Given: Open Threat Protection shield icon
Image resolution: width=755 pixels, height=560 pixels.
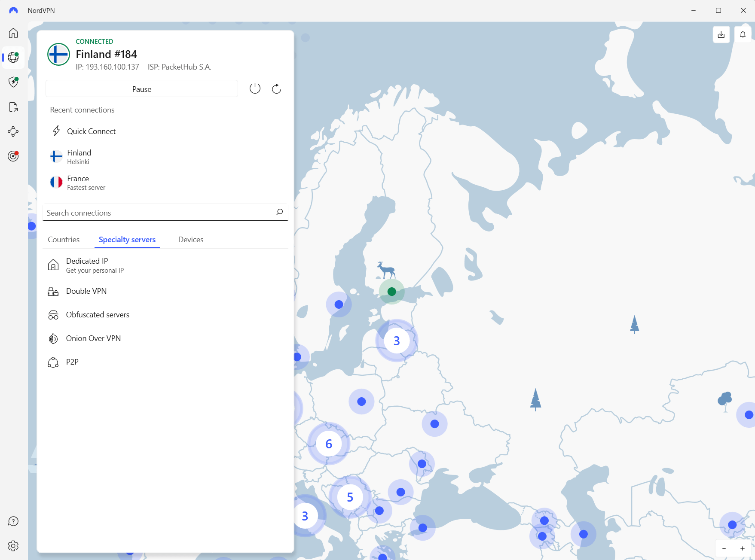Looking at the screenshot, I should pyautogui.click(x=13, y=82).
